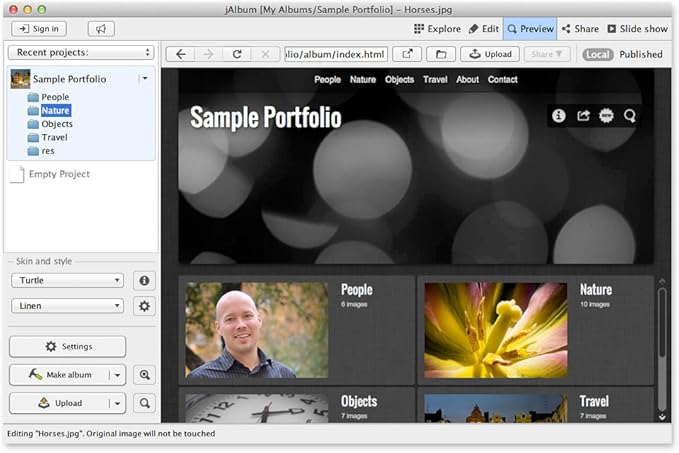Open the album Settings button
Viewport: 679px width, 453px height.
tap(68, 347)
